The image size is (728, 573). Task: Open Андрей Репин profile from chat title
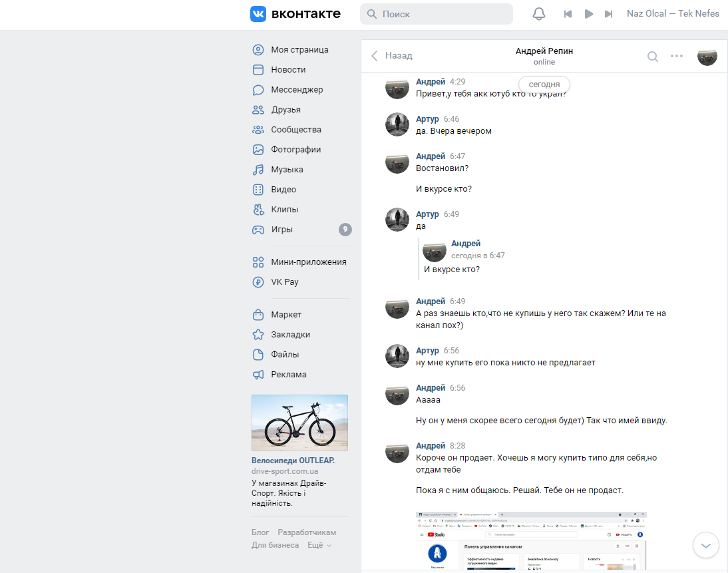pos(544,51)
